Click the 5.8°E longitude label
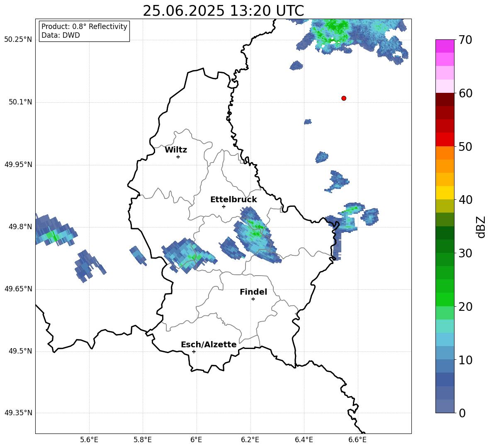Viewport: 491px width, 448px height. [x=143, y=440]
